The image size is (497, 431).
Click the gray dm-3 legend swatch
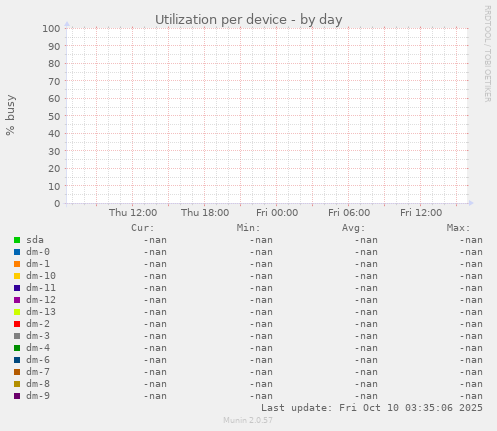pos(17,336)
